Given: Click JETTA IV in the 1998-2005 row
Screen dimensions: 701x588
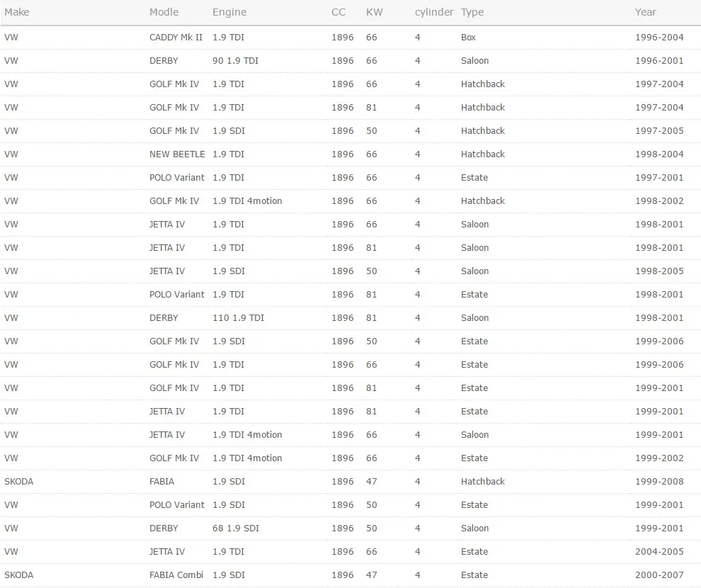Looking at the screenshot, I should (167, 271).
